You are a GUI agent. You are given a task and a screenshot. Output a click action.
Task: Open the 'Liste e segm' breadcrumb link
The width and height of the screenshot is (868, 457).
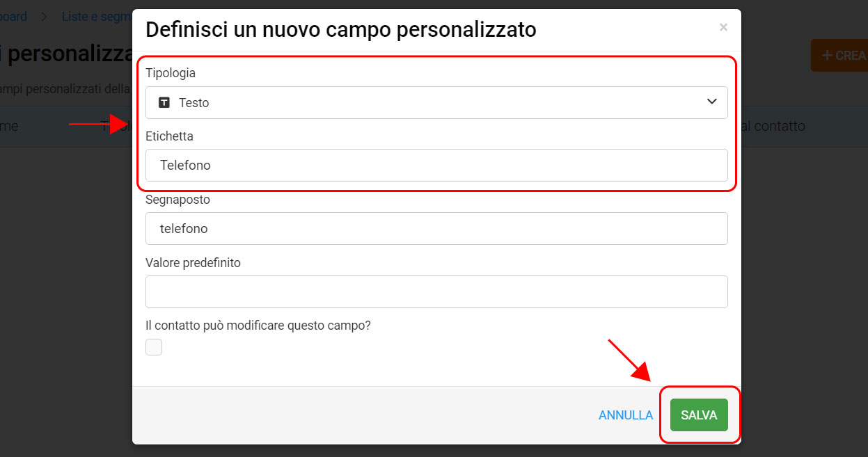pyautogui.click(x=96, y=17)
